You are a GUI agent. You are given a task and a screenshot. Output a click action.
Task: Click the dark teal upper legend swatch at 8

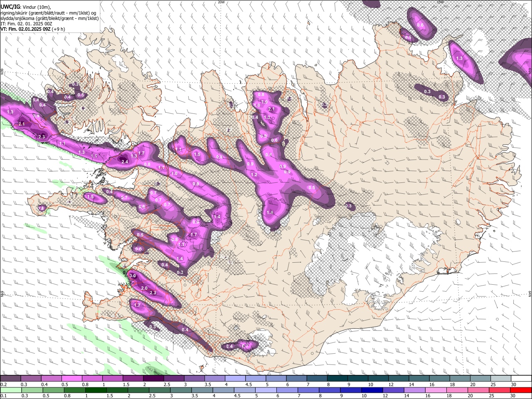337,378
